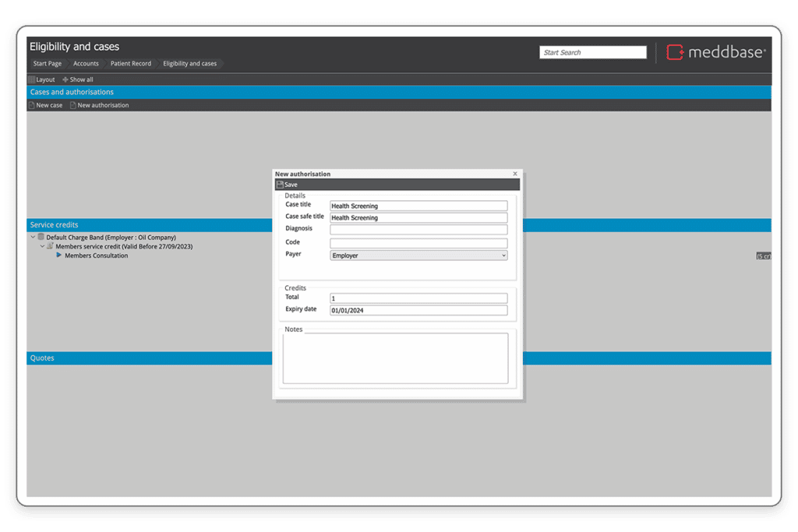
Task: Click the Save disk icon in dialog
Action: pos(280,185)
